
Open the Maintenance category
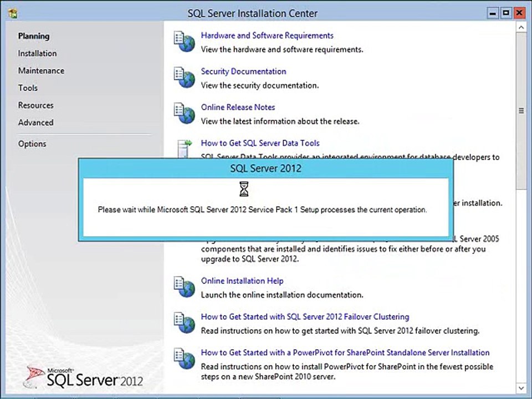pos(41,70)
